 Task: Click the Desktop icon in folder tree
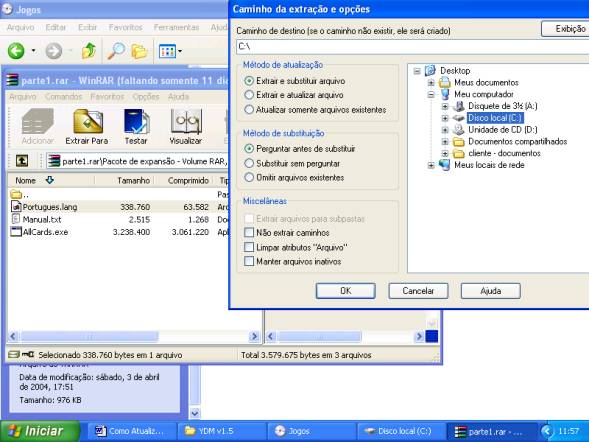click(x=430, y=70)
